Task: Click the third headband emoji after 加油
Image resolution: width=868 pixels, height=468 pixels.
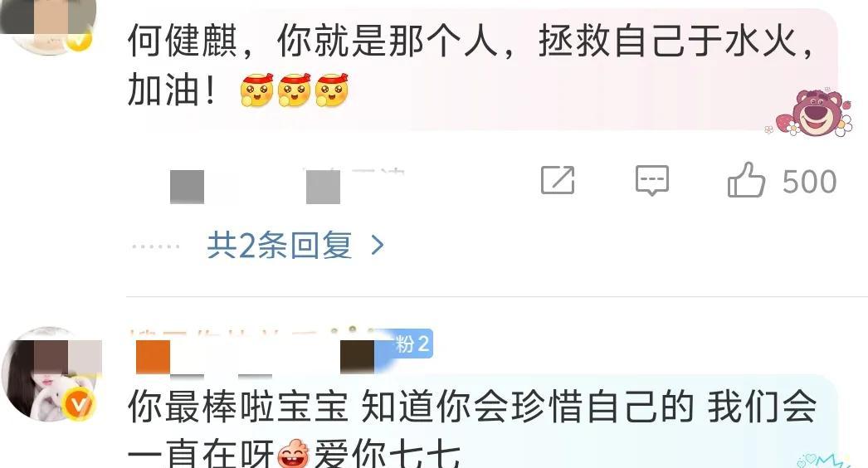Action: 332,90
